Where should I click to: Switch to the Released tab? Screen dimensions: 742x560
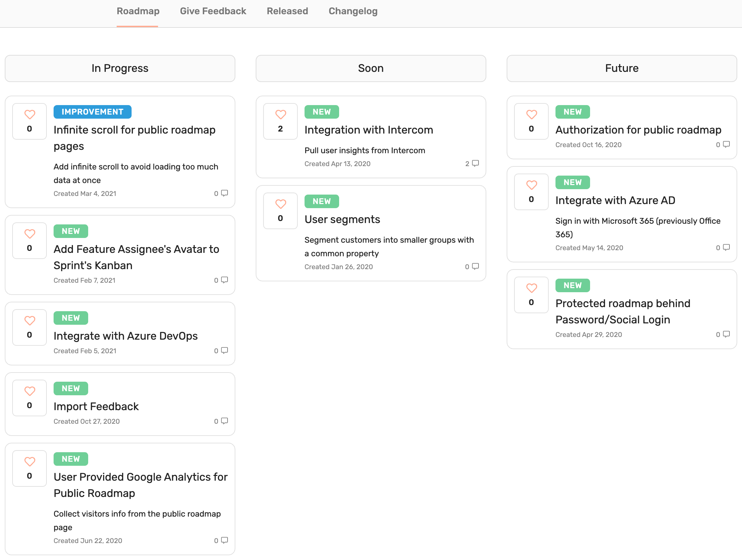(x=287, y=11)
